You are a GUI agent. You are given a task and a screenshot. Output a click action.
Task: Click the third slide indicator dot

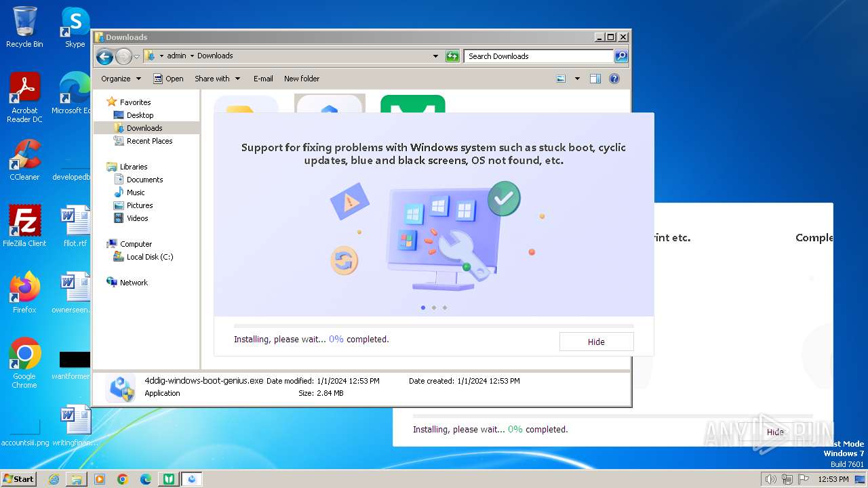click(445, 308)
